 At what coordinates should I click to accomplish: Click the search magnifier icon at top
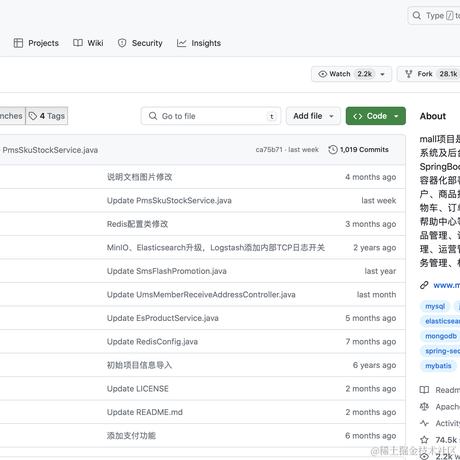click(x=417, y=15)
